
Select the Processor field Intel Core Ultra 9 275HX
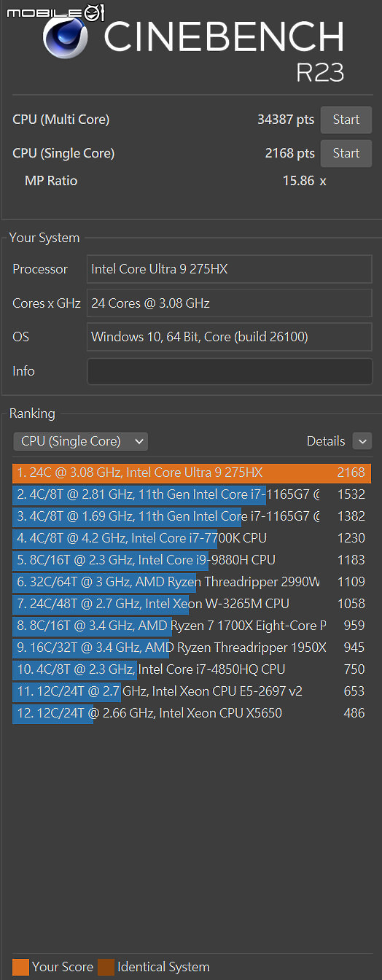(x=230, y=269)
